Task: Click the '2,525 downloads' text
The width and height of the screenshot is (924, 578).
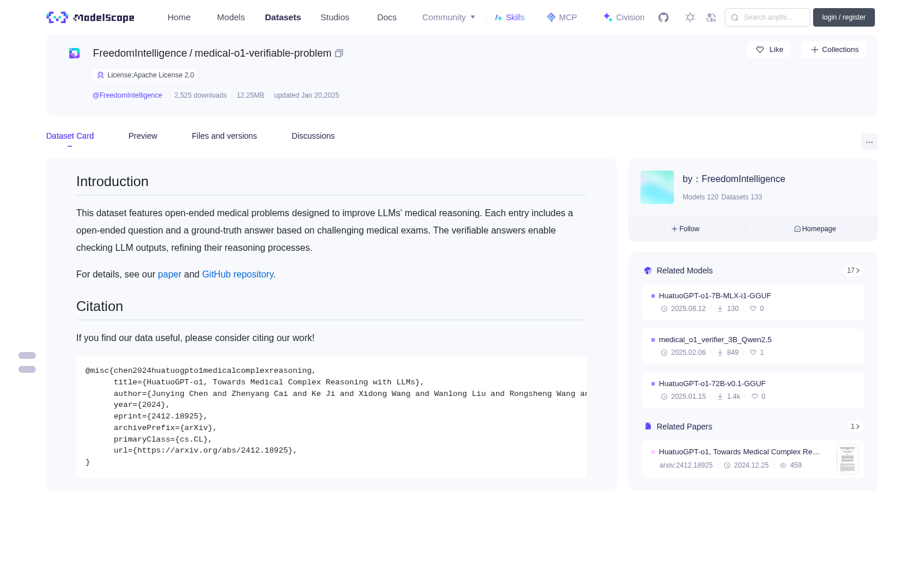Action: click(x=200, y=95)
